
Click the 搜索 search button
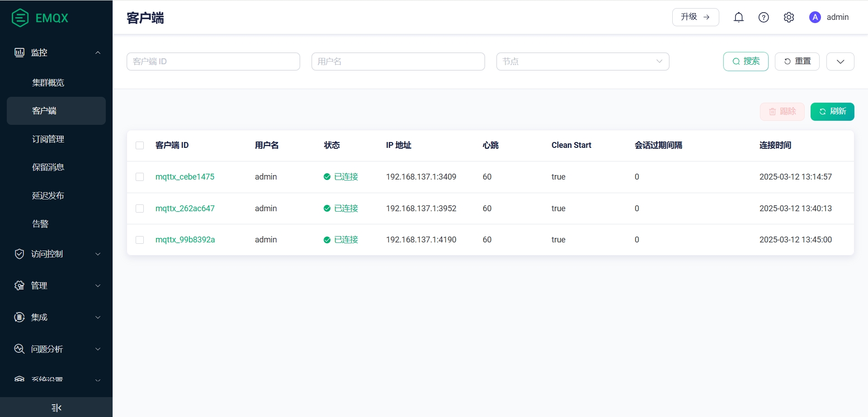(x=745, y=62)
